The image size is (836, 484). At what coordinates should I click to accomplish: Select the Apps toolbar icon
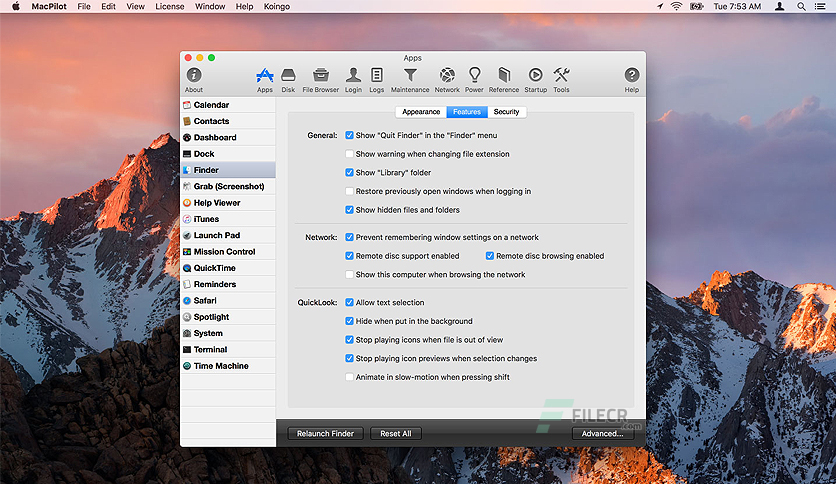coord(264,80)
